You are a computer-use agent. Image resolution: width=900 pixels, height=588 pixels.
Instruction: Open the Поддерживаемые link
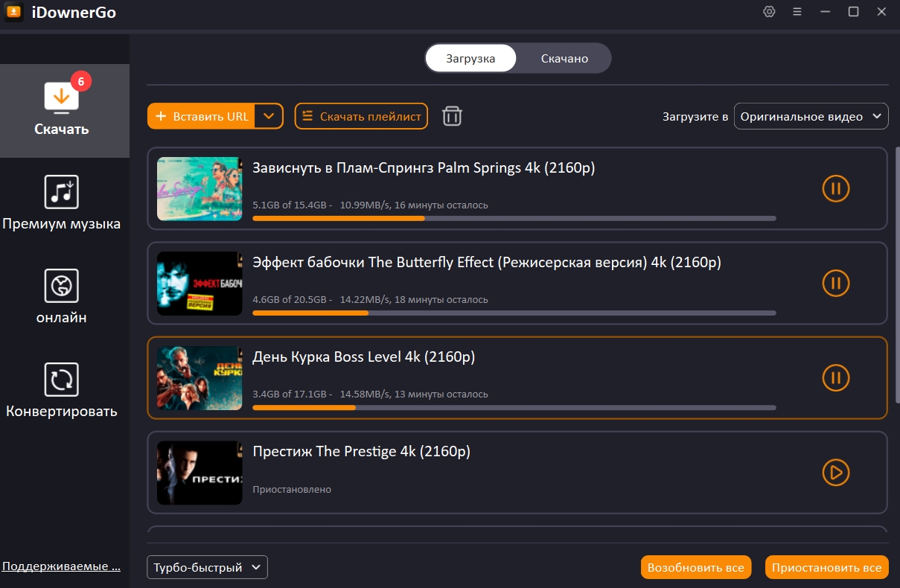coord(61,566)
